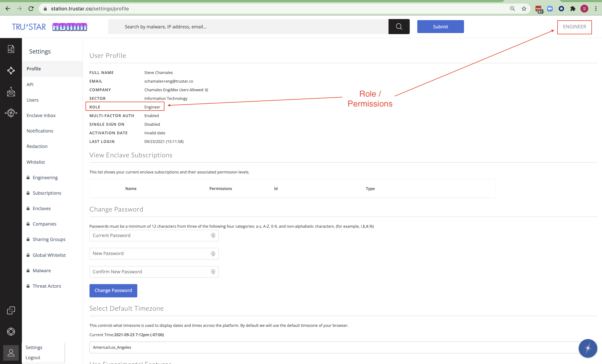Click the Change Password button
602x364 pixels.
click(113, 291)
